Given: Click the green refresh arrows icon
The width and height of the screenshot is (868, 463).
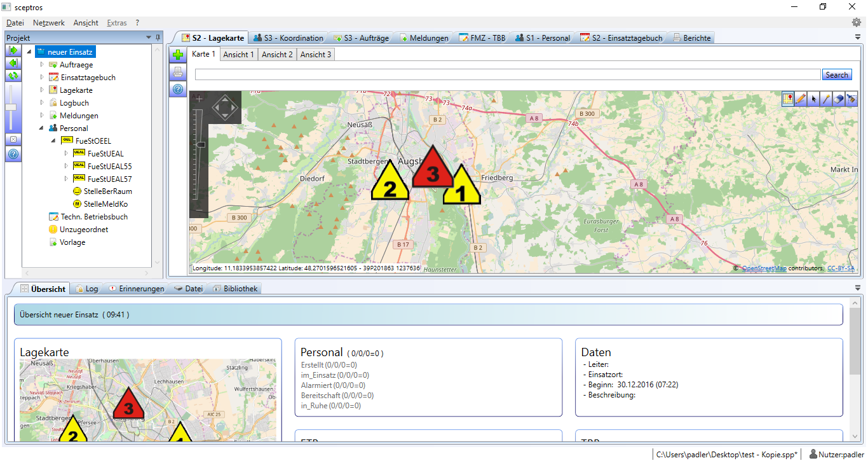Looking at the screenshot, I should (x=13, y=76).
